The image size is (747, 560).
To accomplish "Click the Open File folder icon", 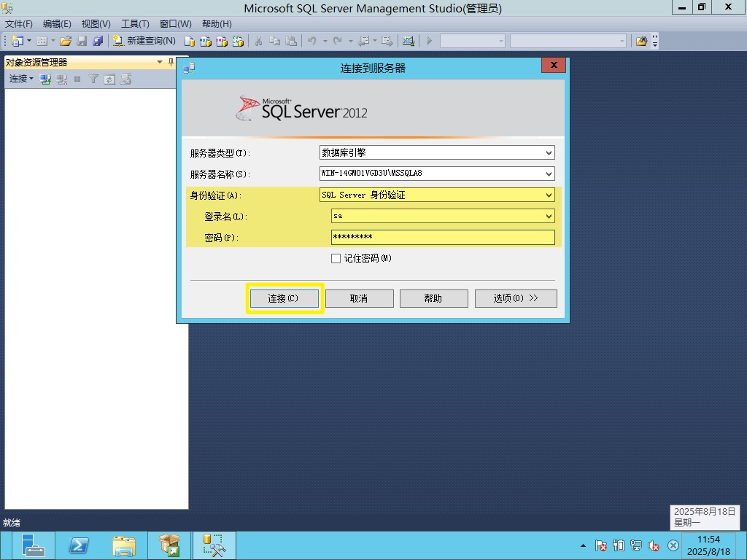I will (66, 41).
